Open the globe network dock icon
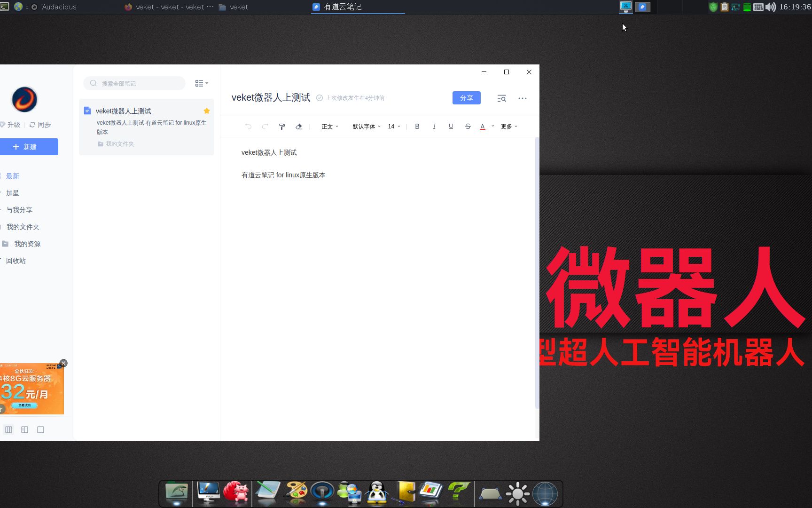 click(545, 494)
